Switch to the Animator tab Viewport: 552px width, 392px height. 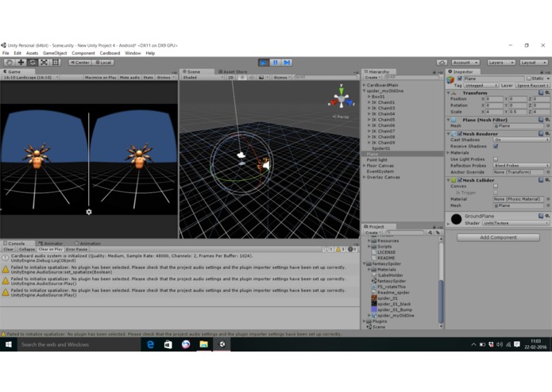click(51, 244)
